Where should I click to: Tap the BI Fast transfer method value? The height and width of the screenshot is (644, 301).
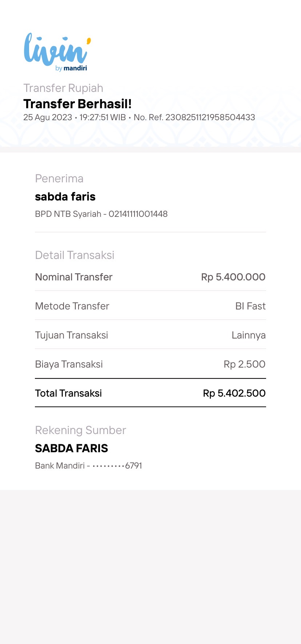click(250, 306)
